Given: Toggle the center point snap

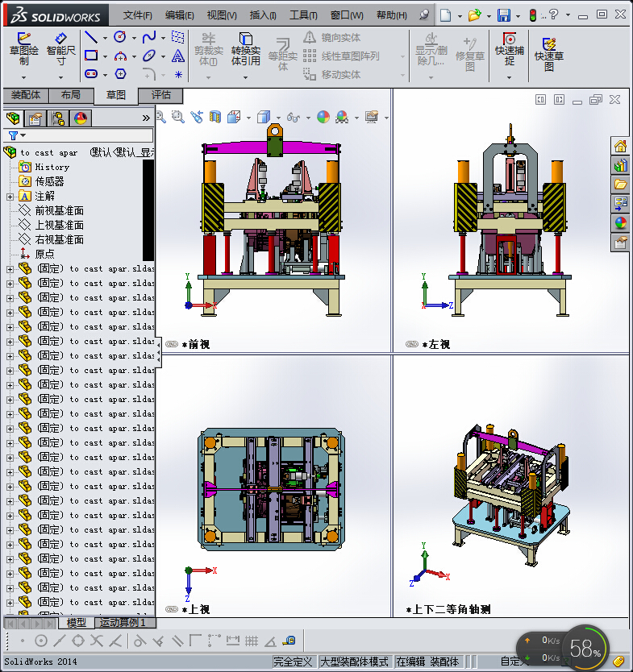Looking at the screenshot, I should click(x=41, y=641).
